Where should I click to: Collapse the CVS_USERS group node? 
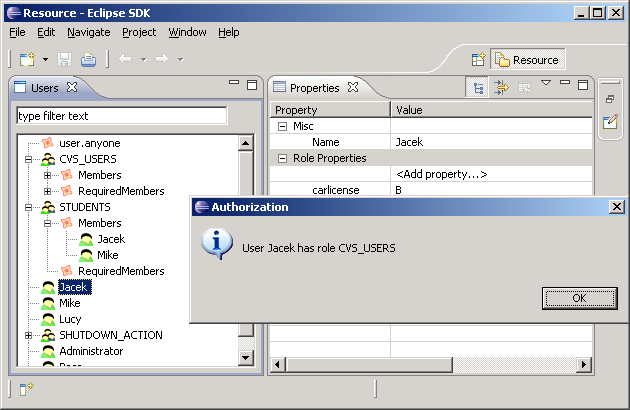click(28, 159)
